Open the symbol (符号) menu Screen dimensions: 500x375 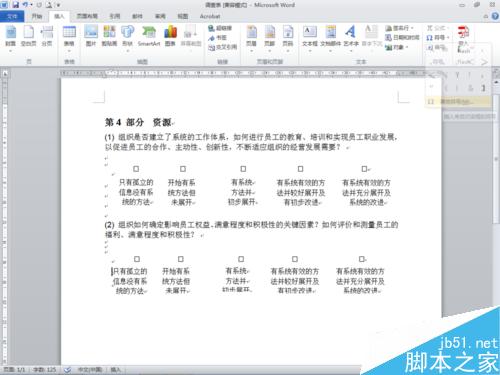point(438,37)
